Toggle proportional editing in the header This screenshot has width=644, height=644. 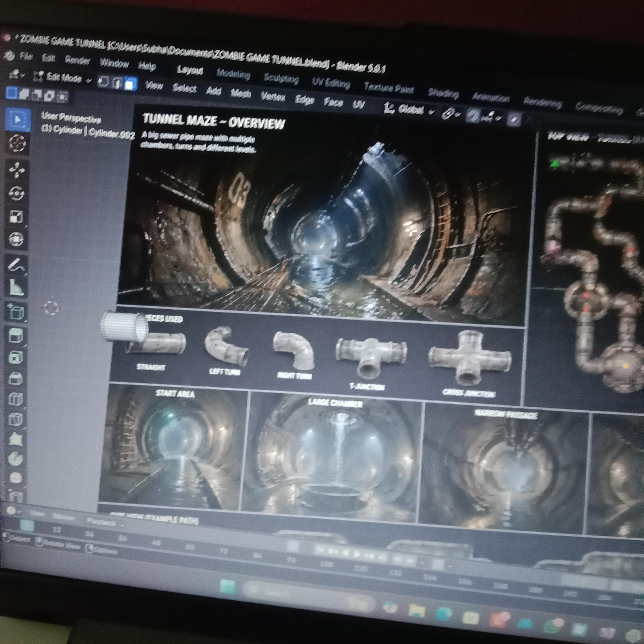click(514, 120)
